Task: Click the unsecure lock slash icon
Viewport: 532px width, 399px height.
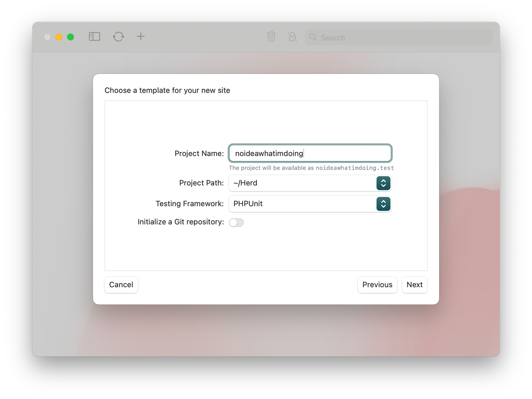Action: 292,37
